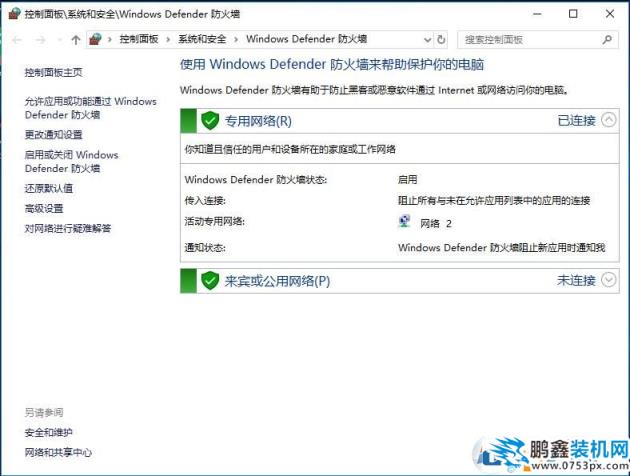Click the magnifier search icon
The image size is (630, 476).
click(607, 39)
